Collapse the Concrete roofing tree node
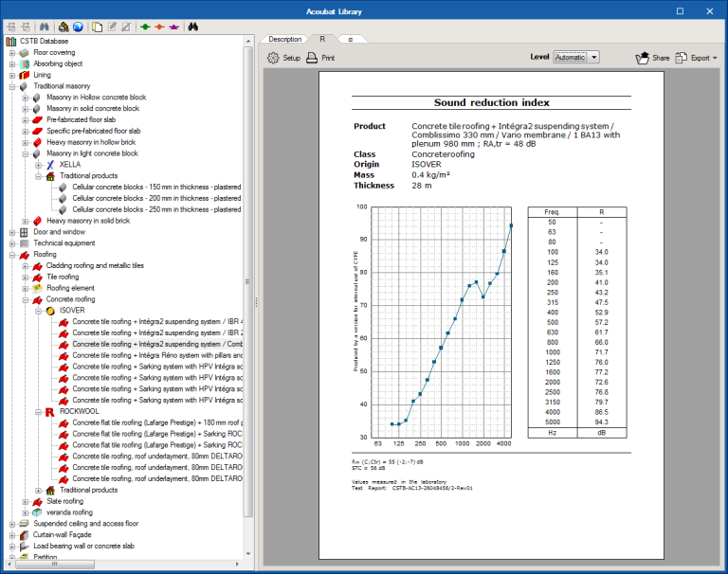The image size is (728, 574). [x=26, y=298]
